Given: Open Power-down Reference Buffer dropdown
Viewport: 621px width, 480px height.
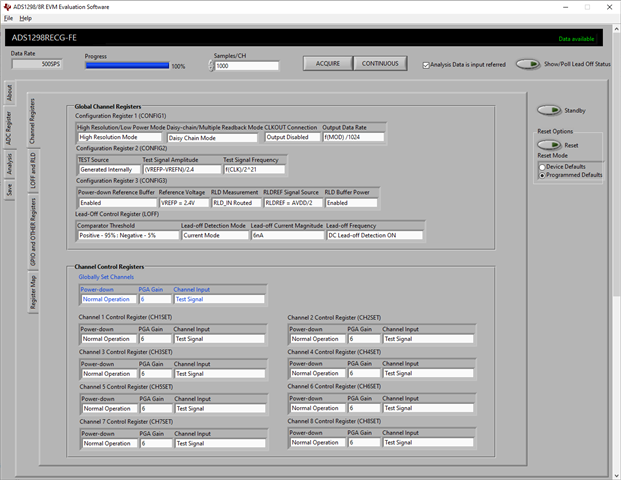Looking at the screenshot, I should click(118, 203).
